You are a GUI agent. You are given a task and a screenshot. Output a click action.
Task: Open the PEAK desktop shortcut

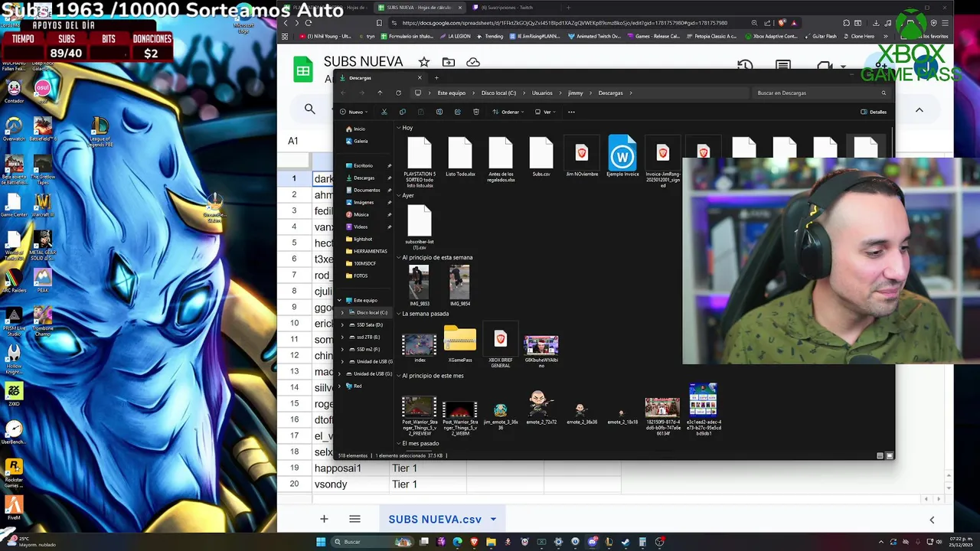pyautogui.click(x=43, y=281)
